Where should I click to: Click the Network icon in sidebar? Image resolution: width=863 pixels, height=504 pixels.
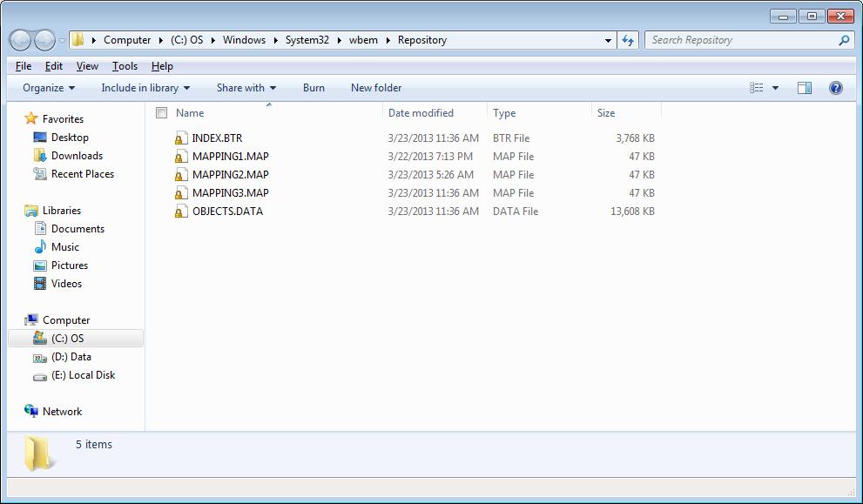(x=31, y=412)
